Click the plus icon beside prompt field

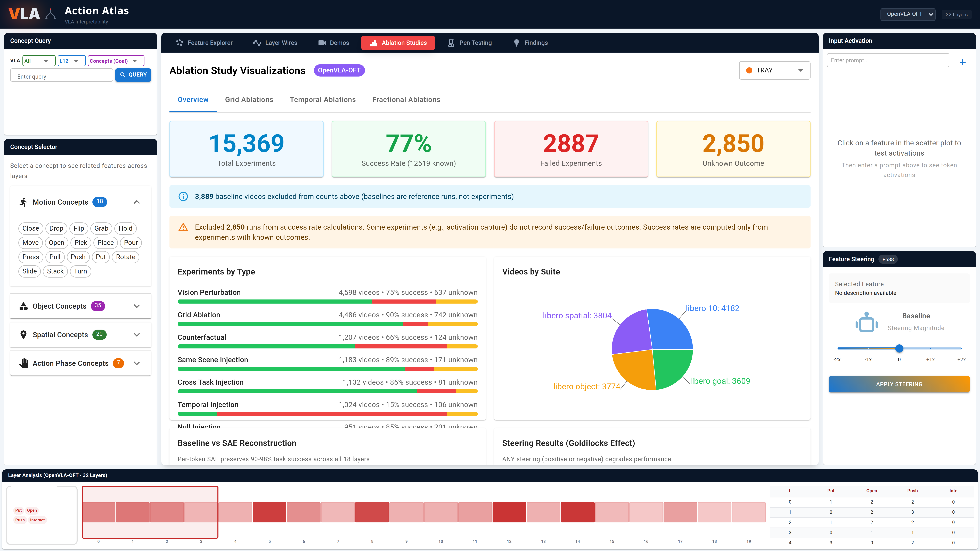962,62
